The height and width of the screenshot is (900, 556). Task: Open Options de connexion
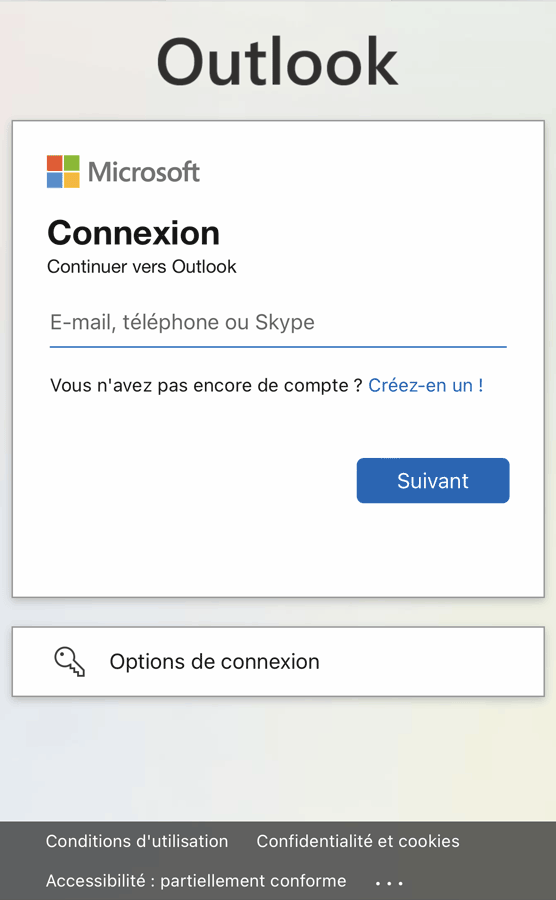(278, 662)
